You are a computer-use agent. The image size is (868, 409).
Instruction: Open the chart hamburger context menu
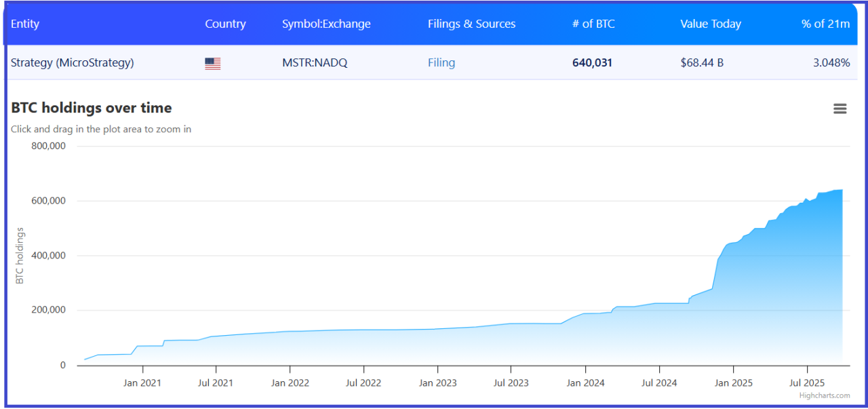coord(840,109)
